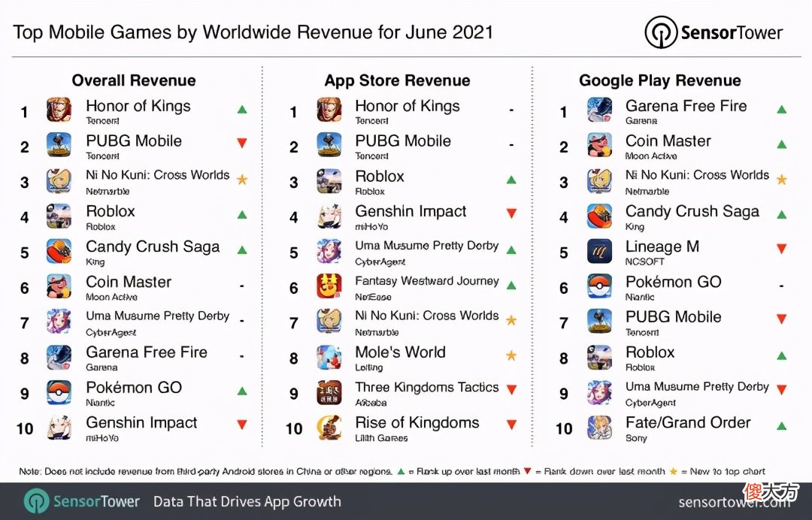Click the Rise of Kingdoms icon
This screenshot has height=520, width=812.
click(x=329, y=428)
